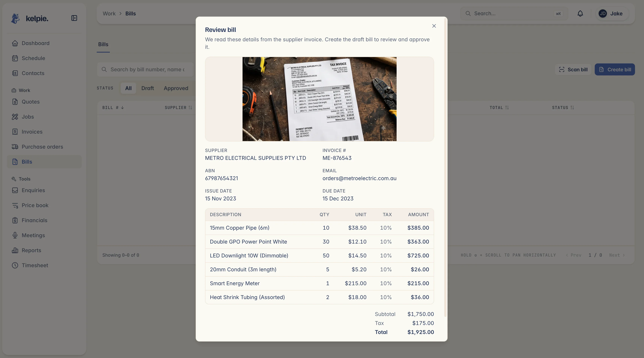This screenshot has height=358, width=644.
Task: Sort table by Status column
Action: click(x=563, y=108)
